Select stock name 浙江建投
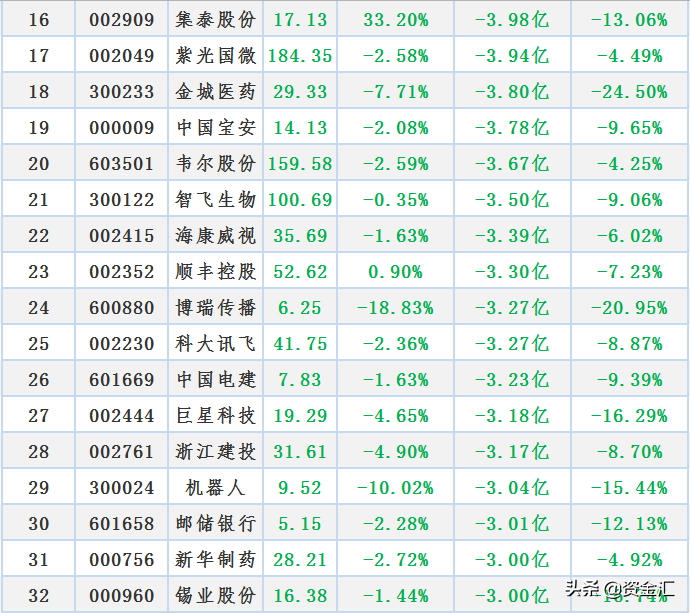The width and height of the screenshot is (690, 613). 215,452
